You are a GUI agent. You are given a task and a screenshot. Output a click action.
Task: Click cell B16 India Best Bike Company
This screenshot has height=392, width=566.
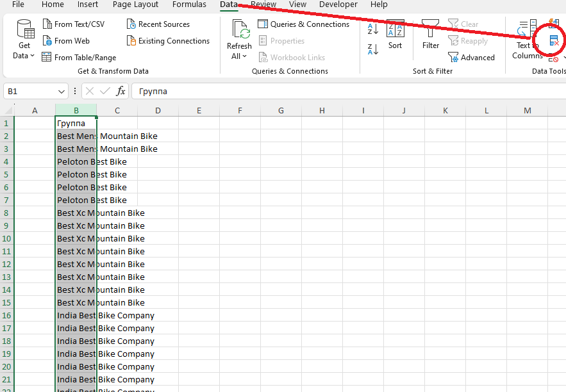click(76, 316)
